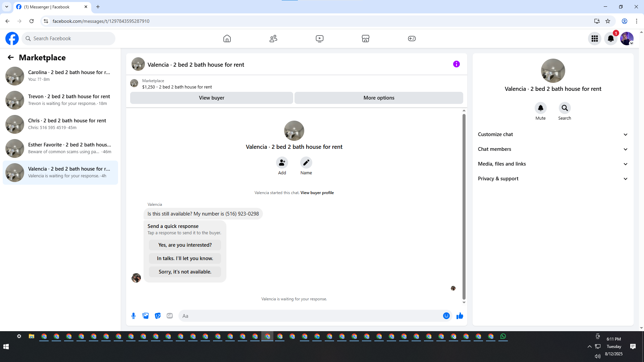Open the emoji picker smiley

pos(446,316)
